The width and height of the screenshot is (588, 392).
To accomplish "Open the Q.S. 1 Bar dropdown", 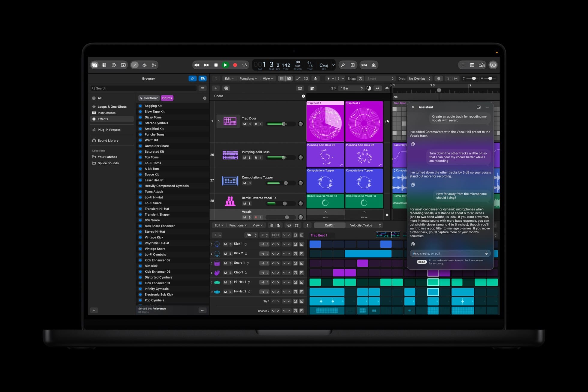I will coord(351,88).
